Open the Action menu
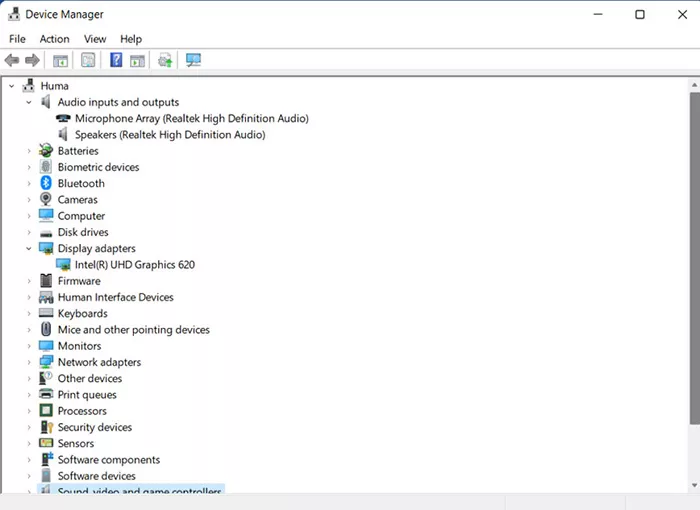 point(54,39)
